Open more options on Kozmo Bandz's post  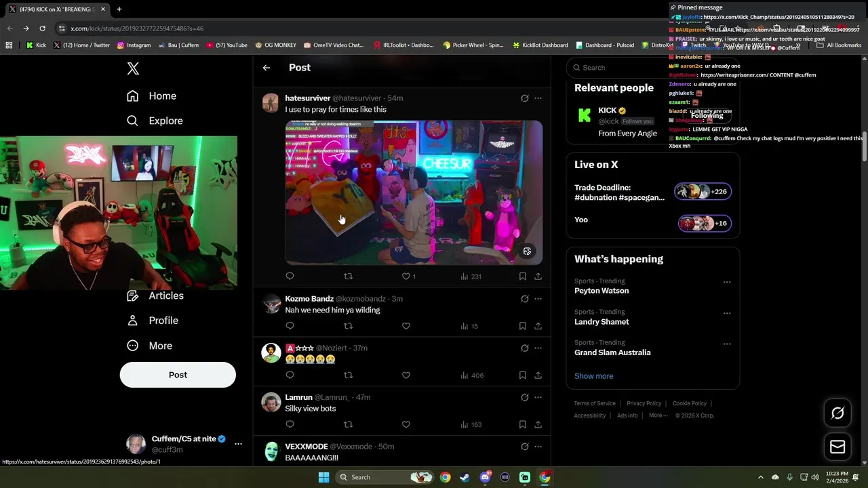tap(538, 299)
